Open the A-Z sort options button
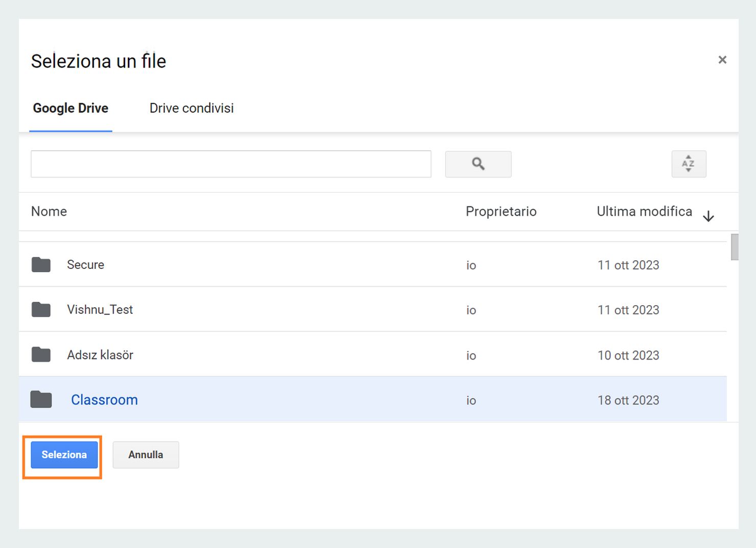 point(689,164)
